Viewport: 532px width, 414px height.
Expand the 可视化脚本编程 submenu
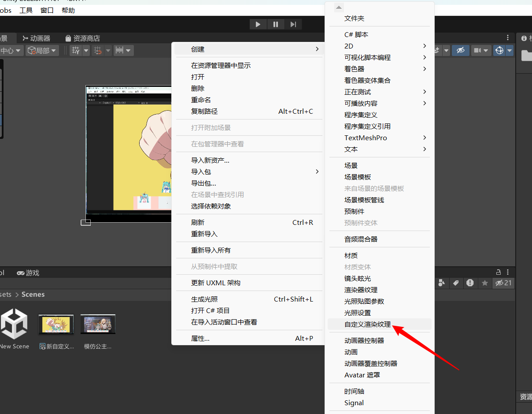pos(380,57)
